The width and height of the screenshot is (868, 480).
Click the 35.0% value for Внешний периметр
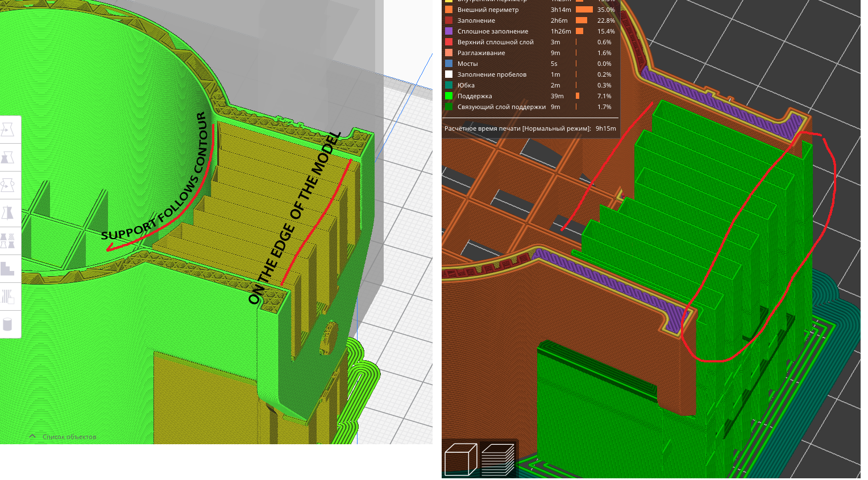[606, 10]
